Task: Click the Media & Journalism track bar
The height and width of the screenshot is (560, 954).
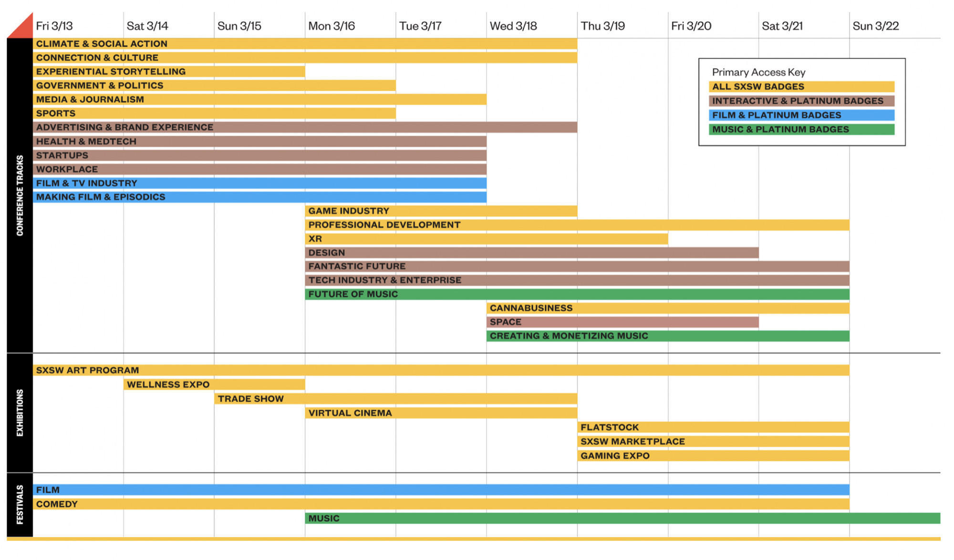Action: click(259, 99)
